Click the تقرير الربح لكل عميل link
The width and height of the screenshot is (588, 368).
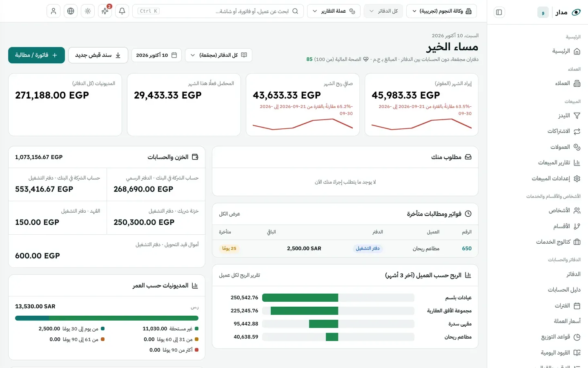[x=239, y=275]
